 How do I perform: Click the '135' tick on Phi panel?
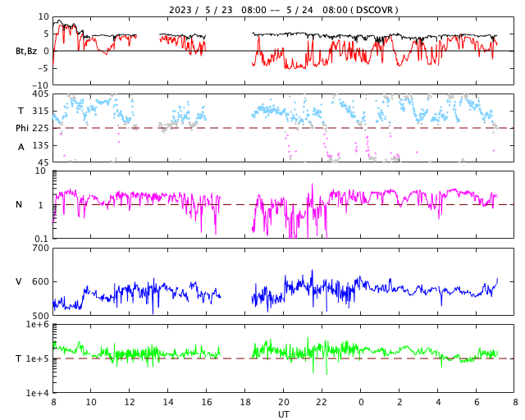pyautogui.click(x=40, y=145)
